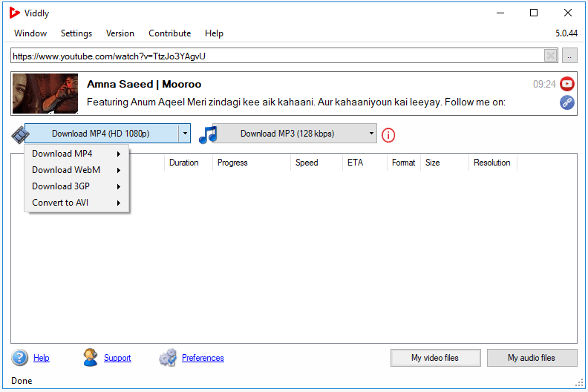Click the video thumbnail image
Screen dimensions: 588x392
(x=45, y=94)
